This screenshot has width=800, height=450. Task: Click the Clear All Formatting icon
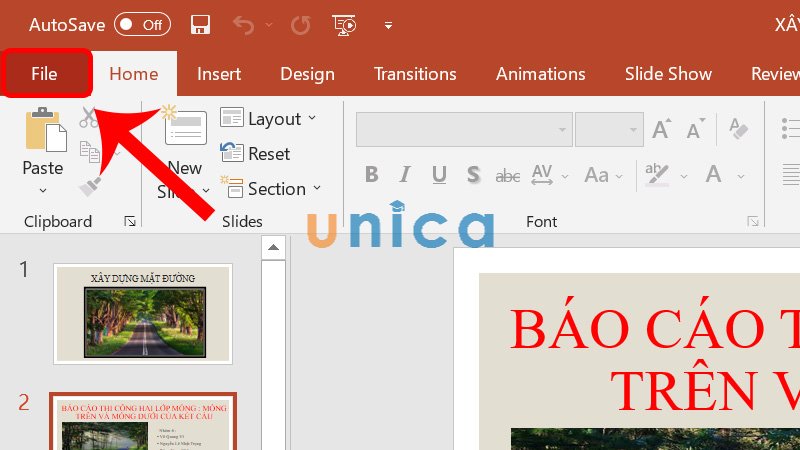[739, 129]
